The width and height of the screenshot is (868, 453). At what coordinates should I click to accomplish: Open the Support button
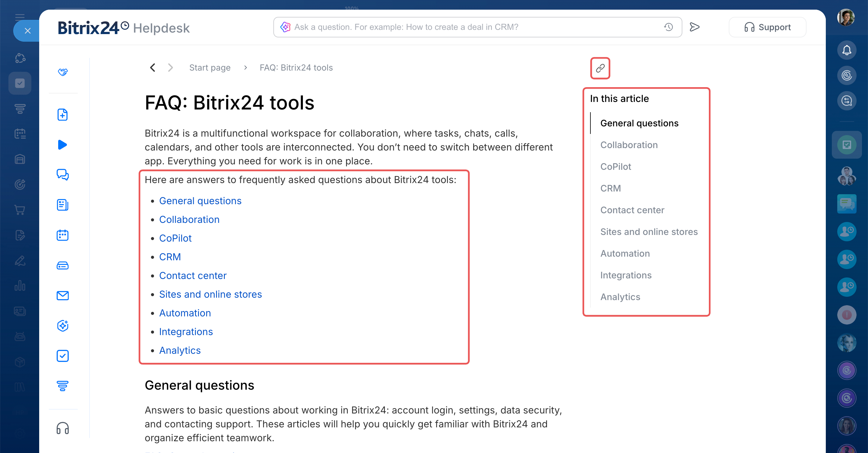pos(767,27)
